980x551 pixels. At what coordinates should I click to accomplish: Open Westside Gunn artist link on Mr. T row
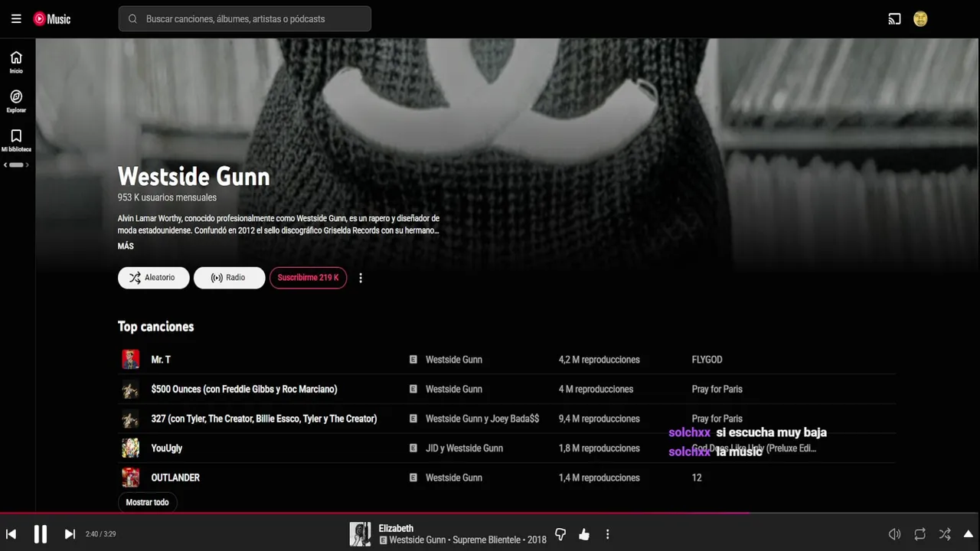[x=454, y=360]
